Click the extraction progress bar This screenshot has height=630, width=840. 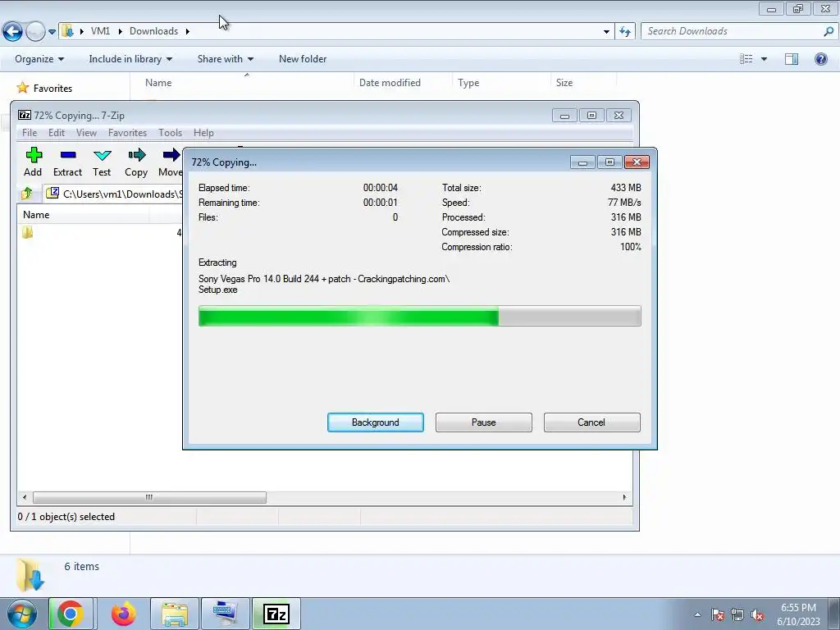coord(419,316)
